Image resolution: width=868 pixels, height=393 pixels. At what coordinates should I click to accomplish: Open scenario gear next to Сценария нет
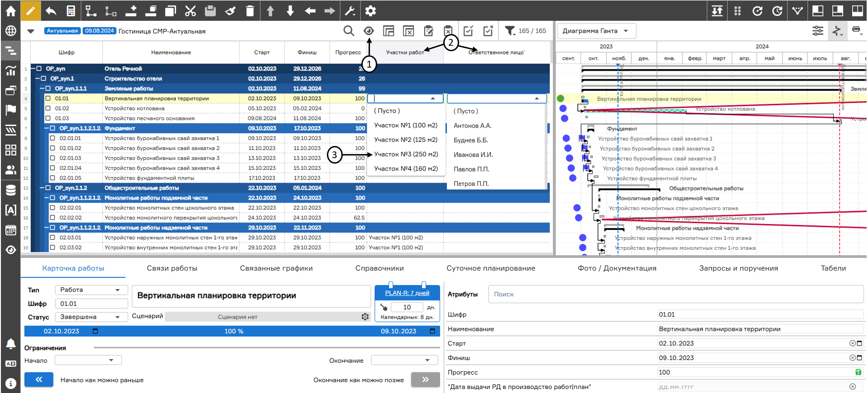365,317
